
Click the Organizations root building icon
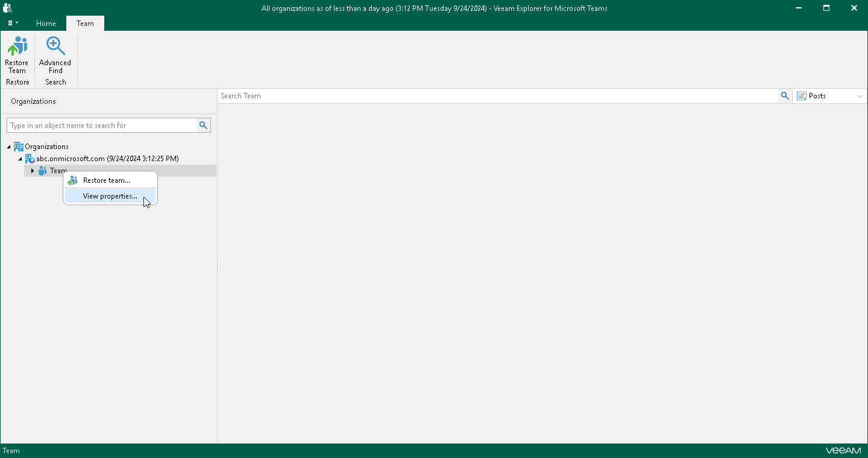coord(19,147)
